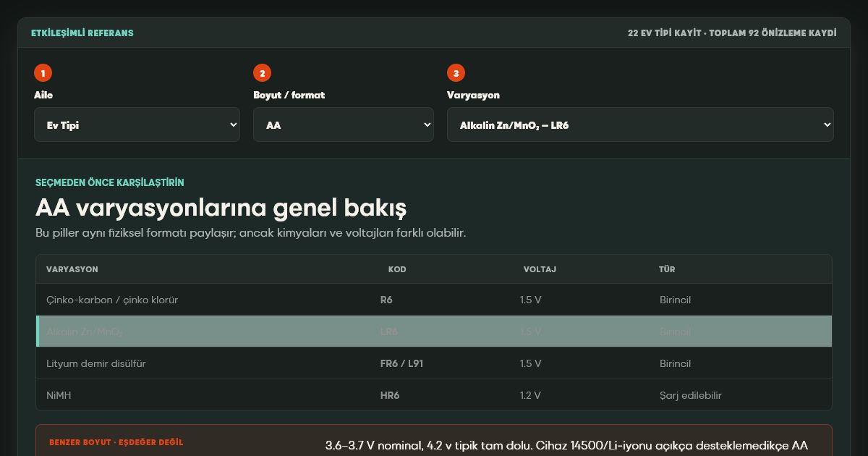Click the Benzer Boyut · Eşdeğer Değil warning heading
The width and height of the screenshot is (868, 456).
tap(116, 442)
